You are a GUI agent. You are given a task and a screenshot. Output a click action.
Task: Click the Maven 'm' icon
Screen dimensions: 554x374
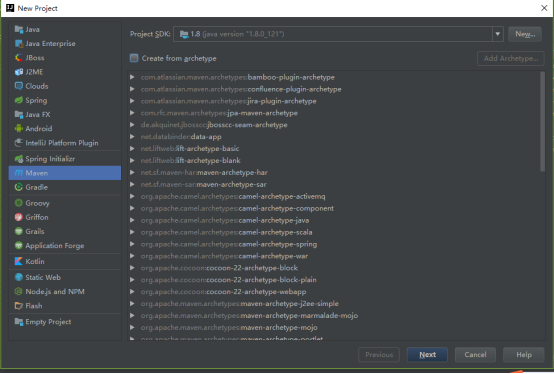pos(19,173)
